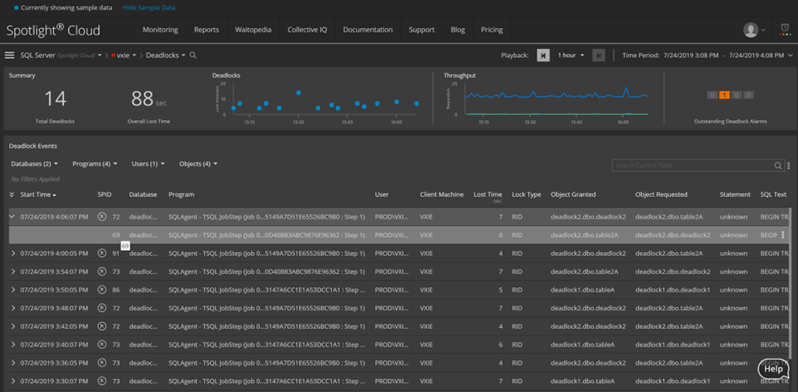Click victim icon in 3:36:05 PM row
Viewport: 798px width, 392px height.
102,363
